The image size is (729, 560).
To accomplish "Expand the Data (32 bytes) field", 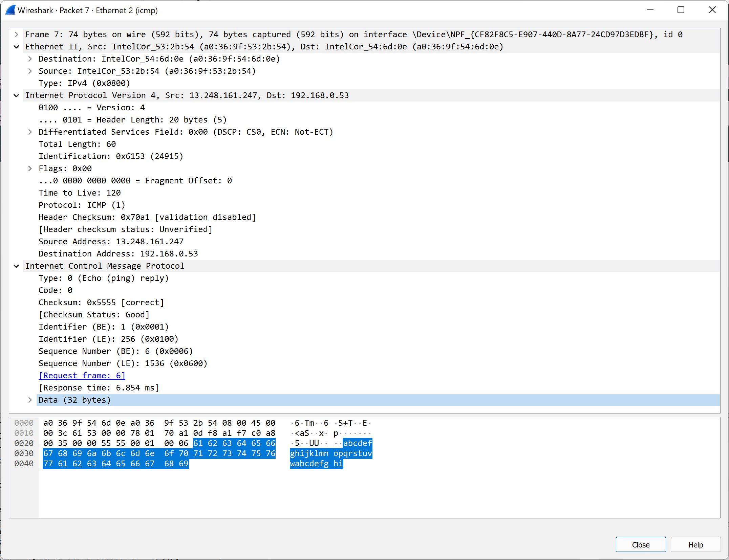I will pos(30,400).
